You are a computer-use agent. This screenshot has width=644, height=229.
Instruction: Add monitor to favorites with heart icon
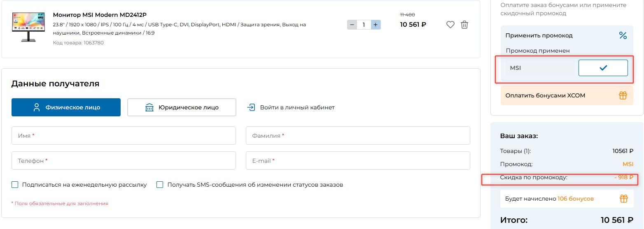point(450,25)
